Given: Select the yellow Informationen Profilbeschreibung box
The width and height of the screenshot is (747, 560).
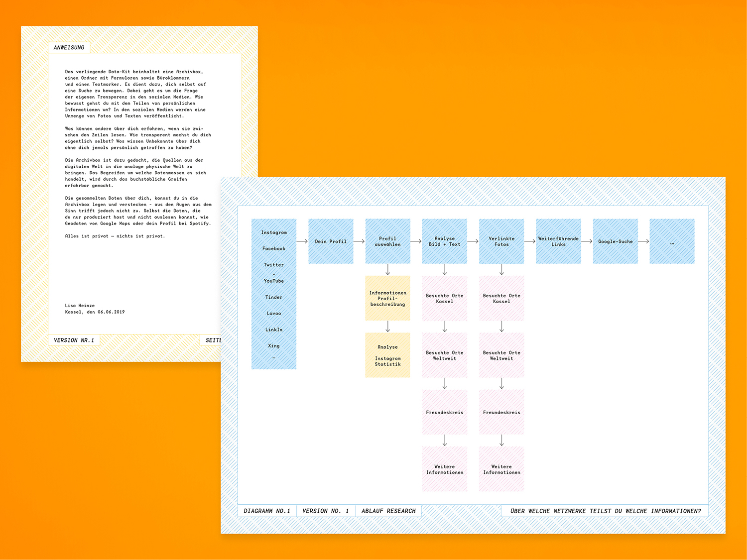Looking at the screenshot, I should click(388, 298).
